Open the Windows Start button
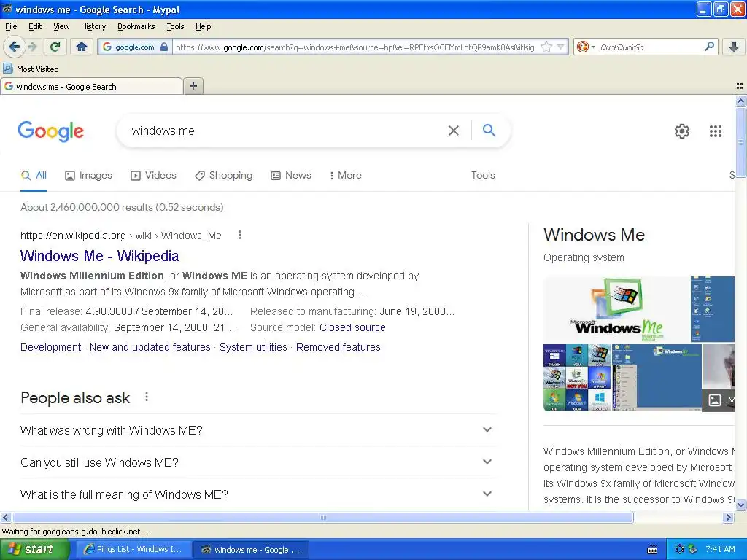Screen dimensions: 747x560 point(35,549)
